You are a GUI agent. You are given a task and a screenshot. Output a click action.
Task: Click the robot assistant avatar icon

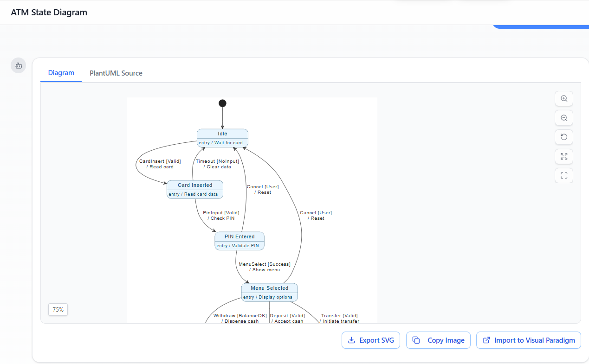pos(19,66)
